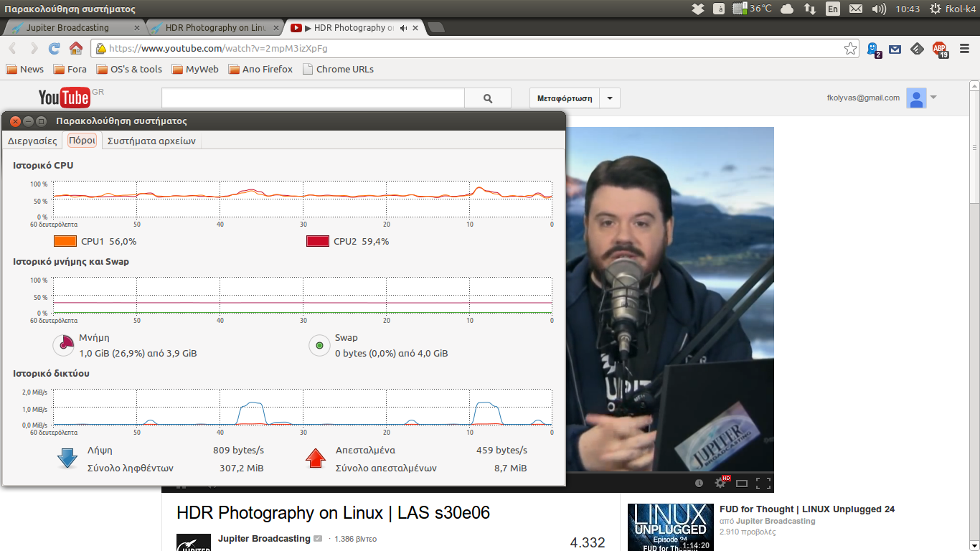Click the Μεταφόρτωση upload button
Screen dimensions: 980x551
(565, 98)
